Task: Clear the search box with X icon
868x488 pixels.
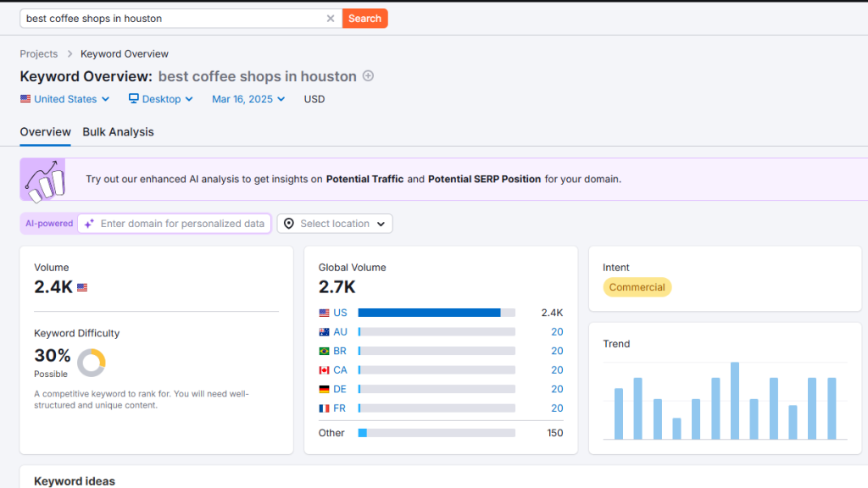Action: 331,19
